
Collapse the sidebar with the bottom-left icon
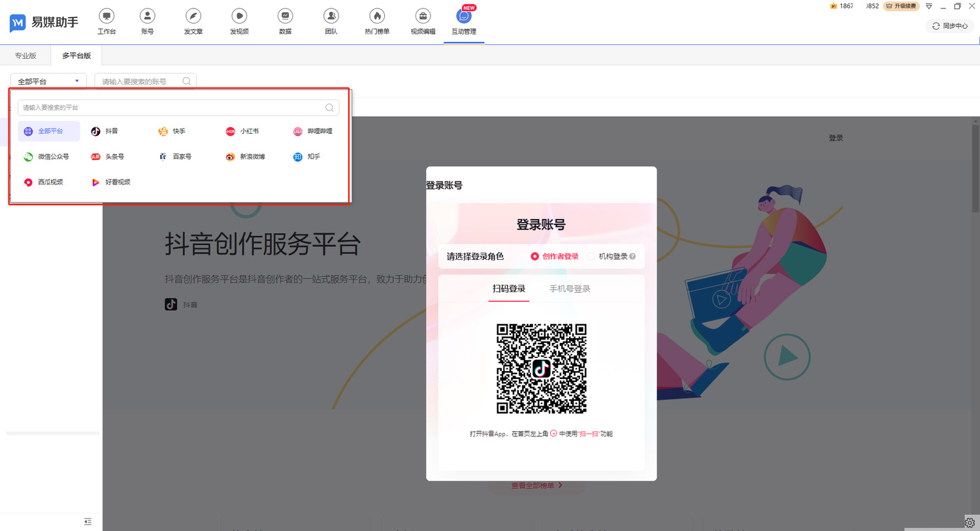pyautogui.click(x=88, y=521)
